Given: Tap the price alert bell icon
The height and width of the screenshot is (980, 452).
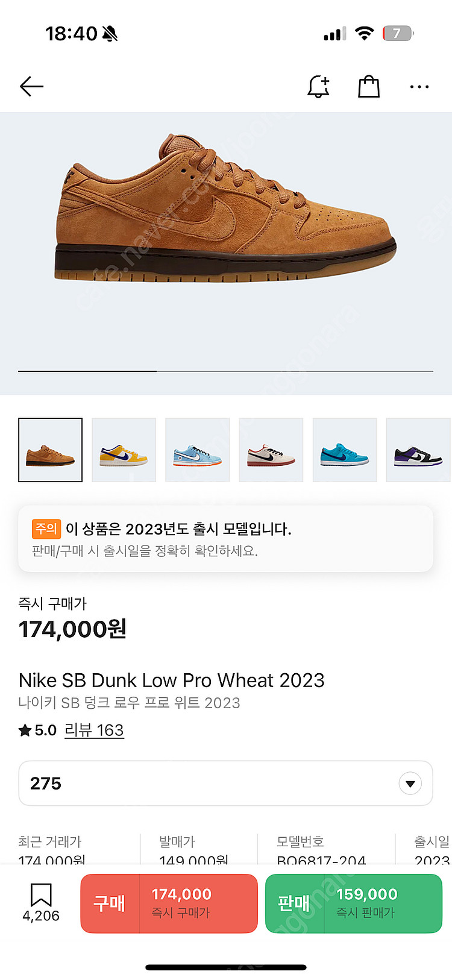Looking at the screenshot, I should (x=318, y=87).
